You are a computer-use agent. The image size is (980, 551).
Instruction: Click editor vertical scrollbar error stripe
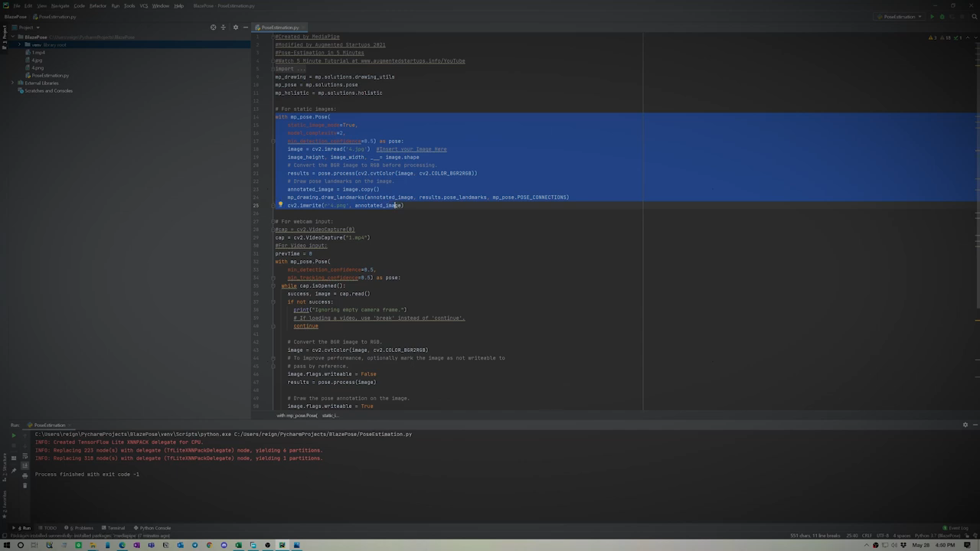point(977,222)
